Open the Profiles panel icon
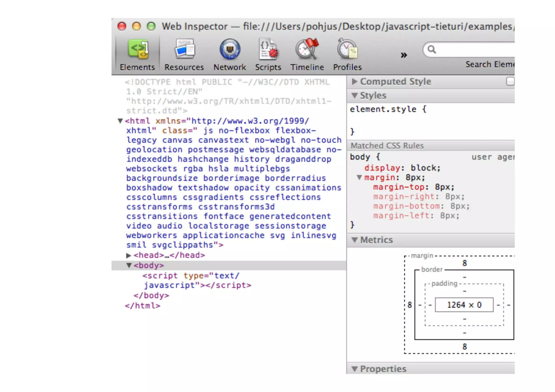This screenshot has width=555, height=392. (347, 50)
